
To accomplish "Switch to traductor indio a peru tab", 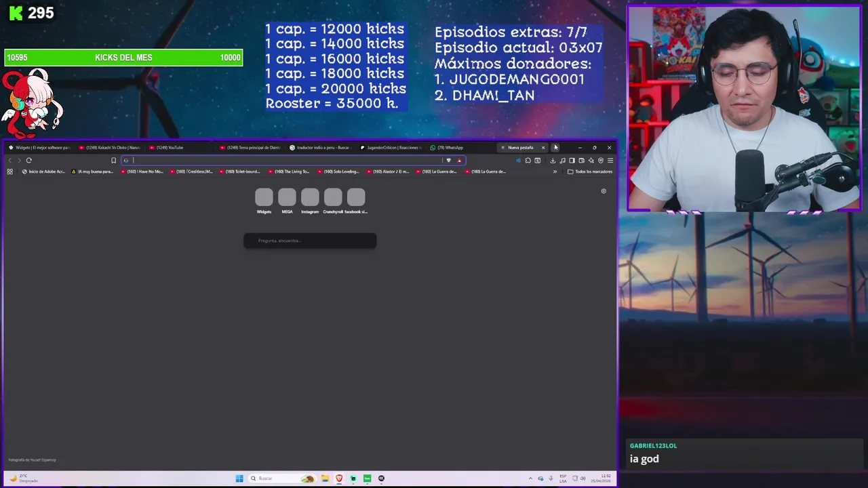I will [x=321, y=147].
